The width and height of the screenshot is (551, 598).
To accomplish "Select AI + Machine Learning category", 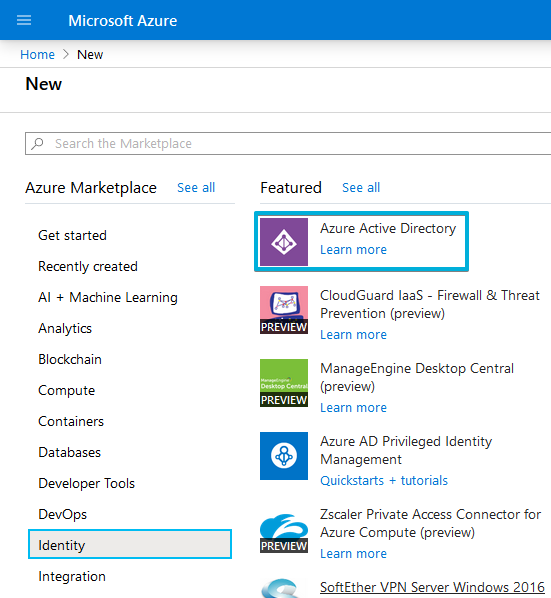I will coord(108,297).
